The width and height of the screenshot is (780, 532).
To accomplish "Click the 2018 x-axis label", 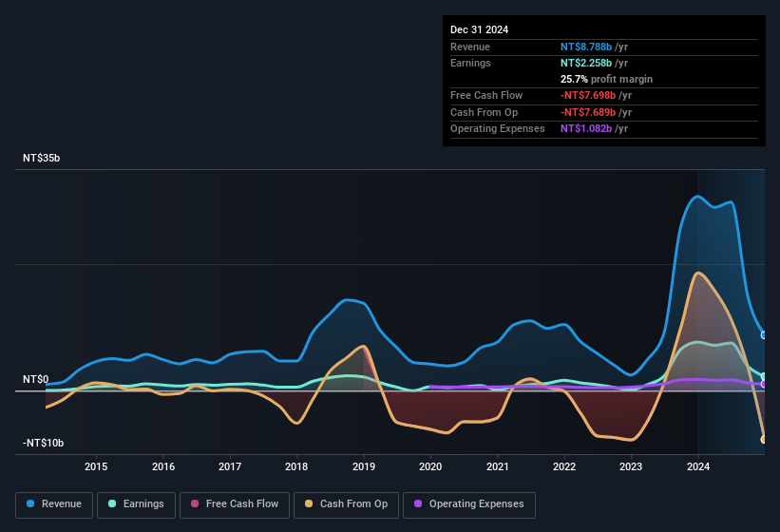I will pos(296,466).
